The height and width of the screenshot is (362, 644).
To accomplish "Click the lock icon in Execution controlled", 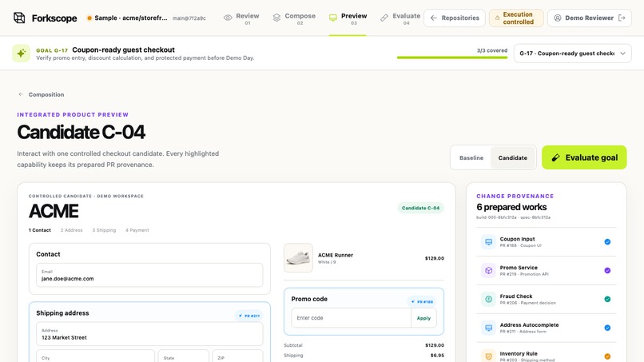I will [x=497, y=18].
